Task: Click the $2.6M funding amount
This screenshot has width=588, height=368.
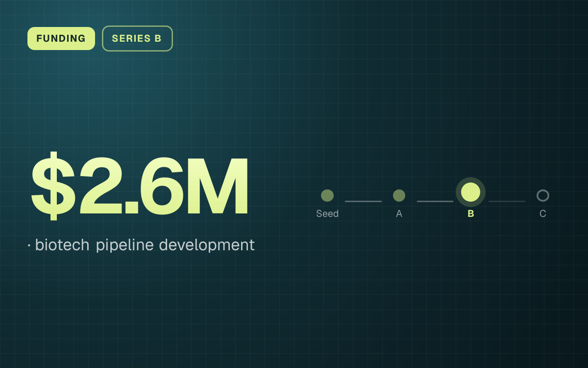Action: pos(140,186)
